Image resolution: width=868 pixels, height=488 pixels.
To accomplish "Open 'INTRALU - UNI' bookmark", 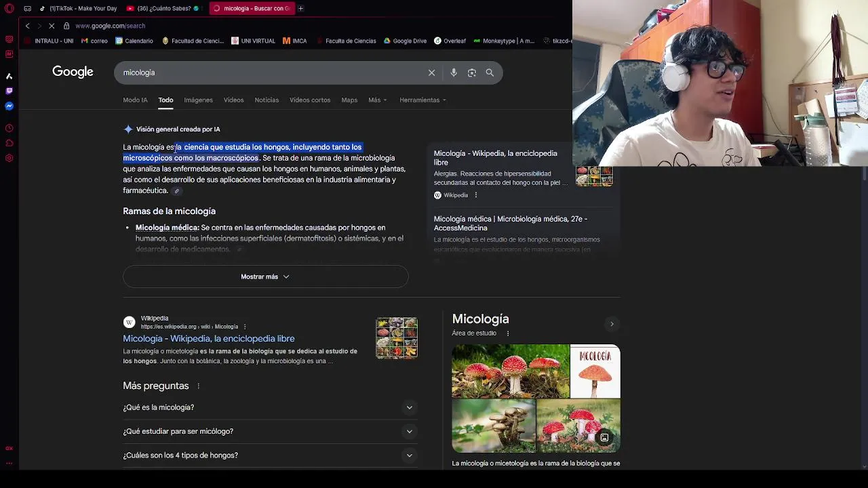I will [49, 41].
